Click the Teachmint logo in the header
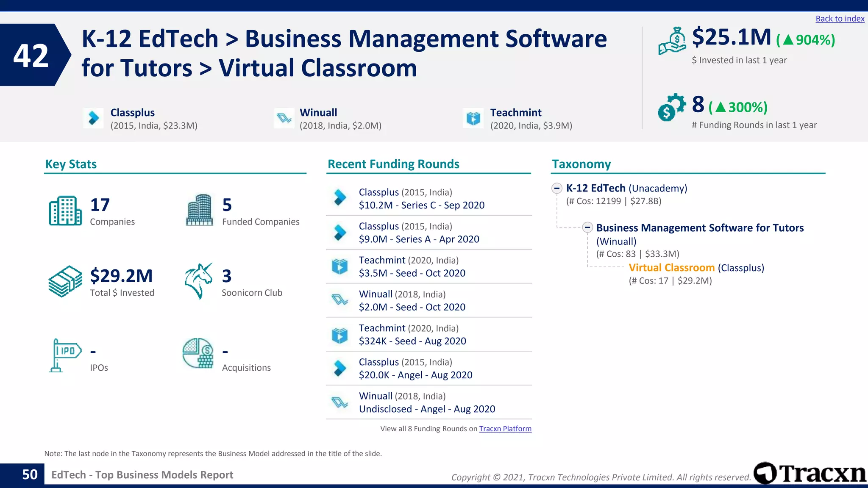The image size is (868, 488). (x=473, y=118)
